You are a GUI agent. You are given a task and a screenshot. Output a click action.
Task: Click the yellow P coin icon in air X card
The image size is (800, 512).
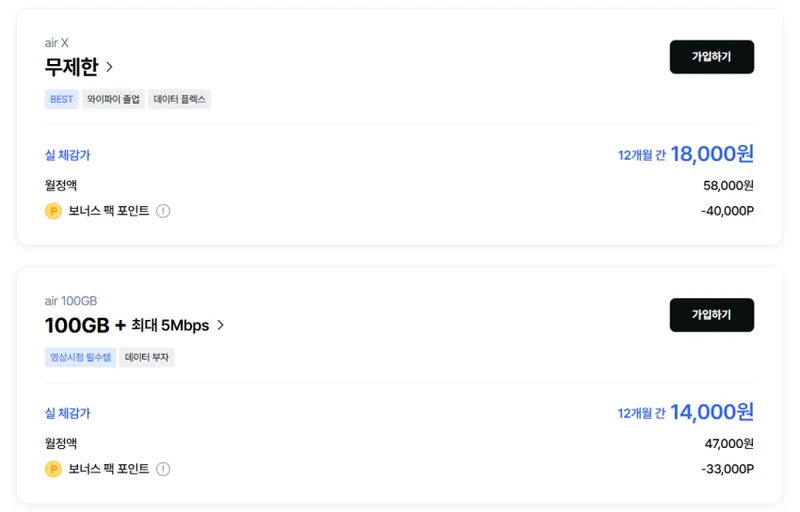click(53, 211)
